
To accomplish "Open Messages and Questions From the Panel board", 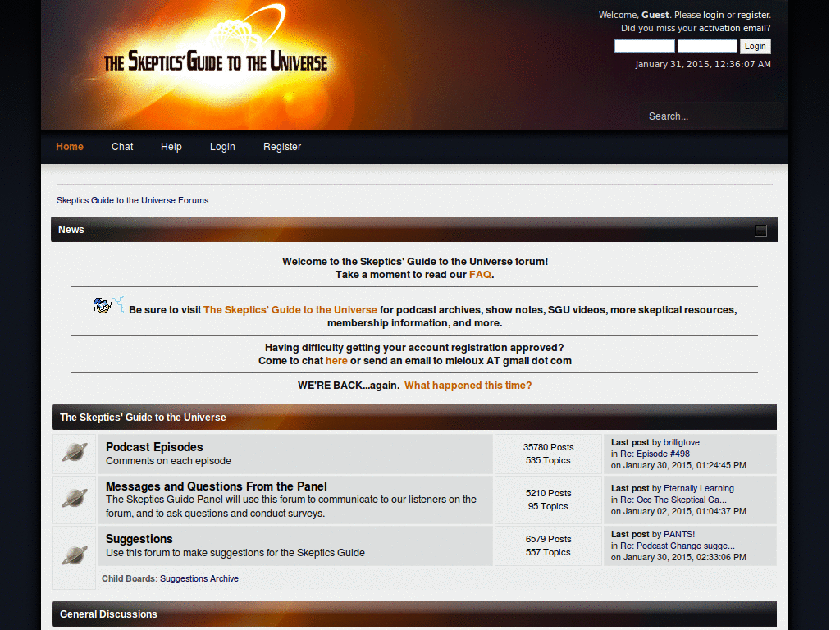I will tap(217, 486).
